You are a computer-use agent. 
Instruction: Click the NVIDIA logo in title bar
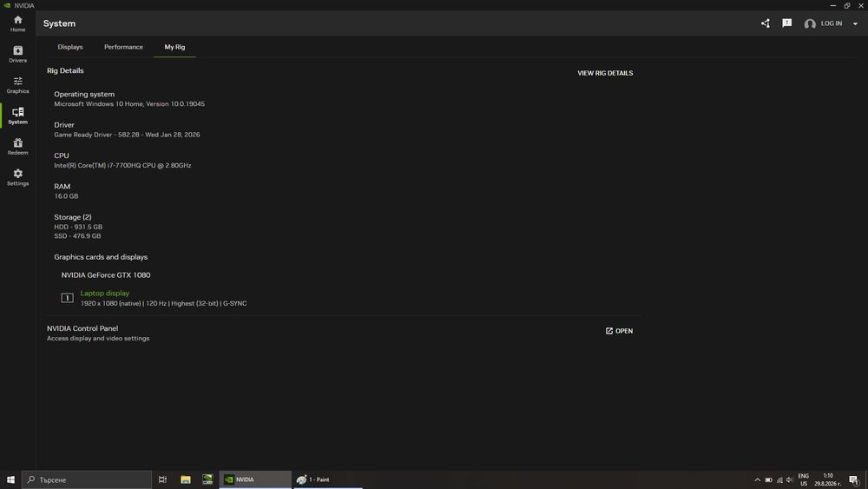tap(7, 5)
